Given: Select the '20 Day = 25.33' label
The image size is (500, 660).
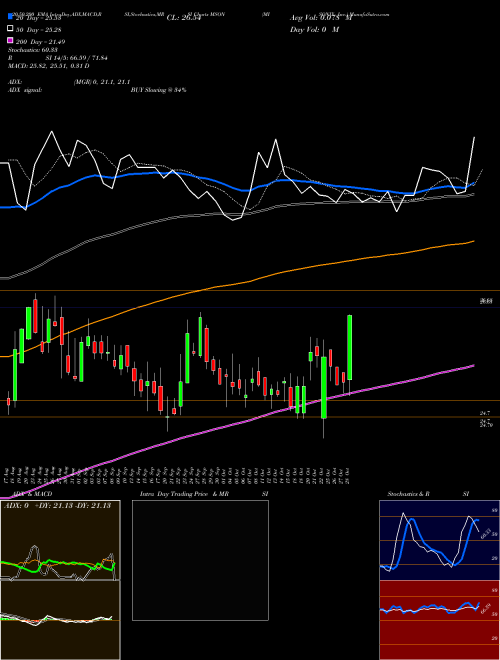Looking at the screenshot, I should (x=38, y=18).
